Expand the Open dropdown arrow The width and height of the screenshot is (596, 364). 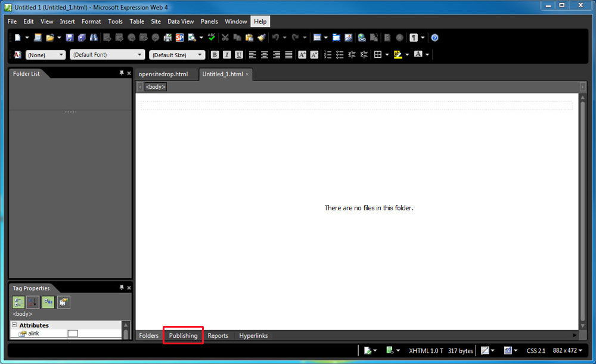click(59, 38)
